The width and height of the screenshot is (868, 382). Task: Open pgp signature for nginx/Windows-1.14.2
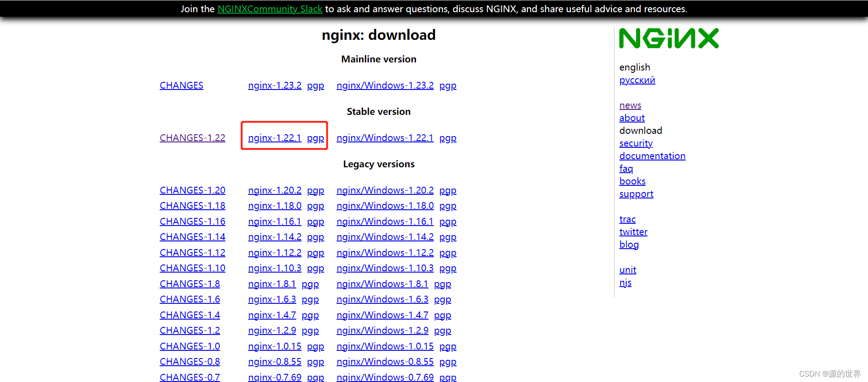448,237
